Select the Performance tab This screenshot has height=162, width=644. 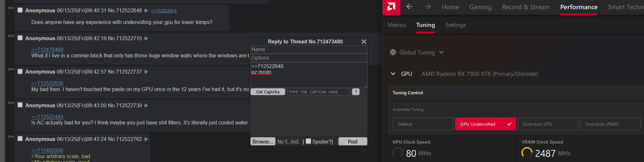579,7
